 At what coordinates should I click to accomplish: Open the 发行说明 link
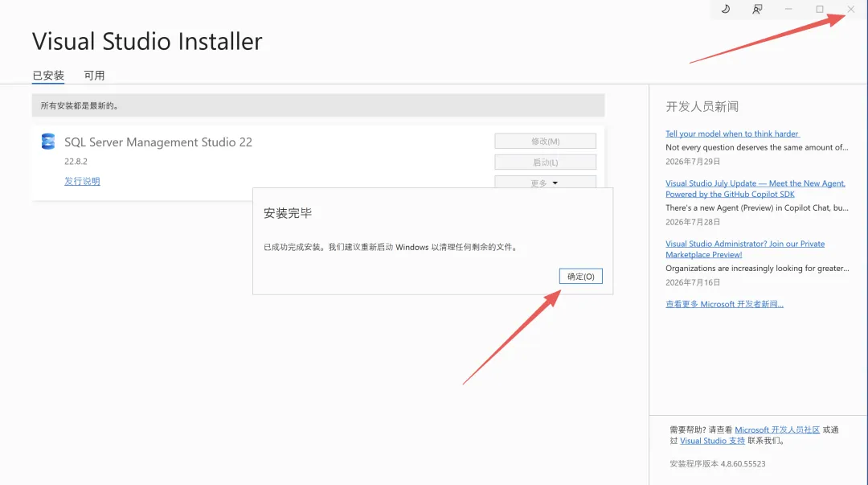tap(82, 181)
